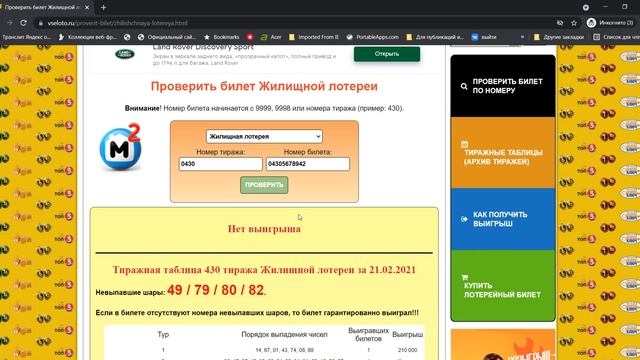Click the green 'ПРОВЕРИТЬ' button
Image resolution: width=640 pixels, height=360 pixels.
(264, 185)
